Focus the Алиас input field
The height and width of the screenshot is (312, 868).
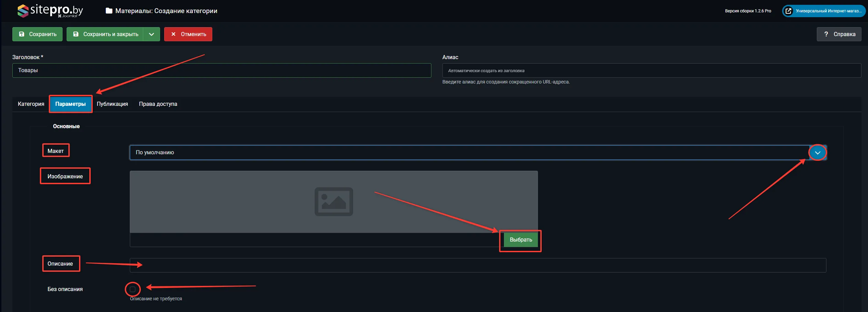[x=651, y=71]
